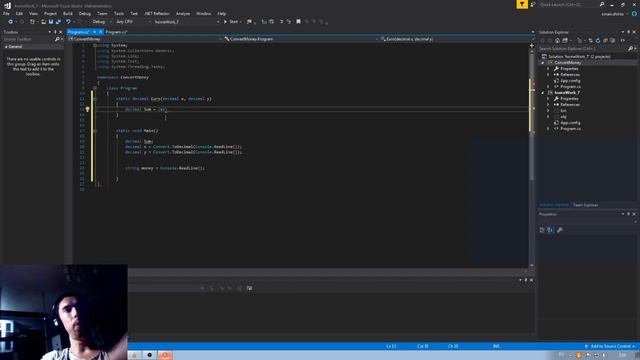Click the Toolbox search magnifier icon
The image size is (640, 360).
click(x=57, y=39)
